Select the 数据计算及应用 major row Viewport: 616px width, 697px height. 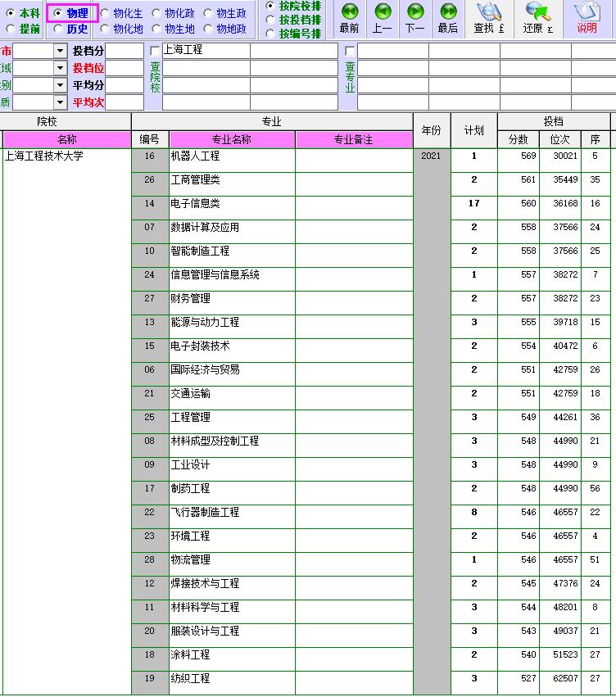click(232, 232)
